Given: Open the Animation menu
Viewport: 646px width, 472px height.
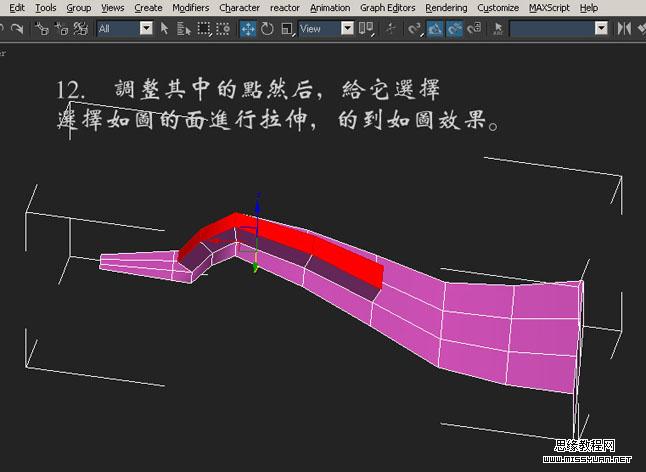Looking at the screenshot, I should pyautogui.click(x=330, y=8).
